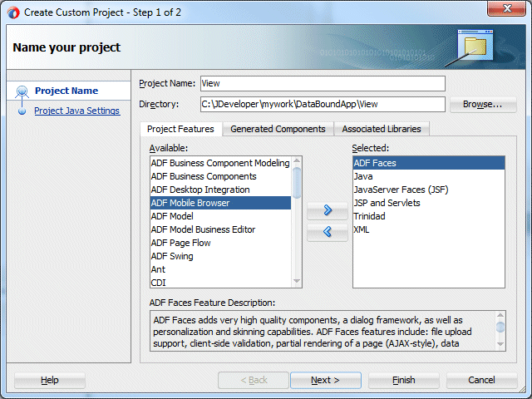Select ADF Faces in Selected list
This screenshot has width=532, height=399.
coord(429,163)
